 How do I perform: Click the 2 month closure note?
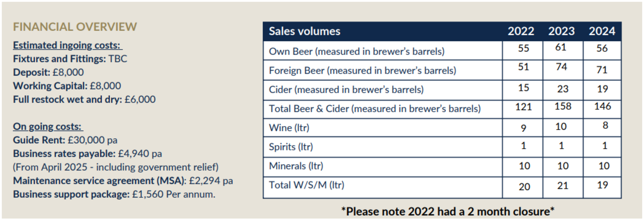[448, 212]
